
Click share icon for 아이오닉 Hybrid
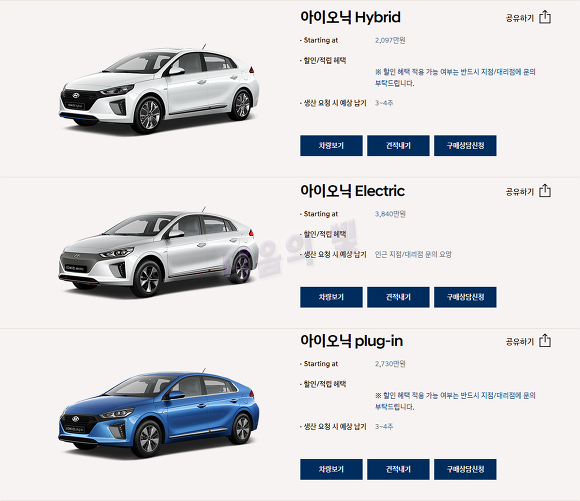click(545, 17)
